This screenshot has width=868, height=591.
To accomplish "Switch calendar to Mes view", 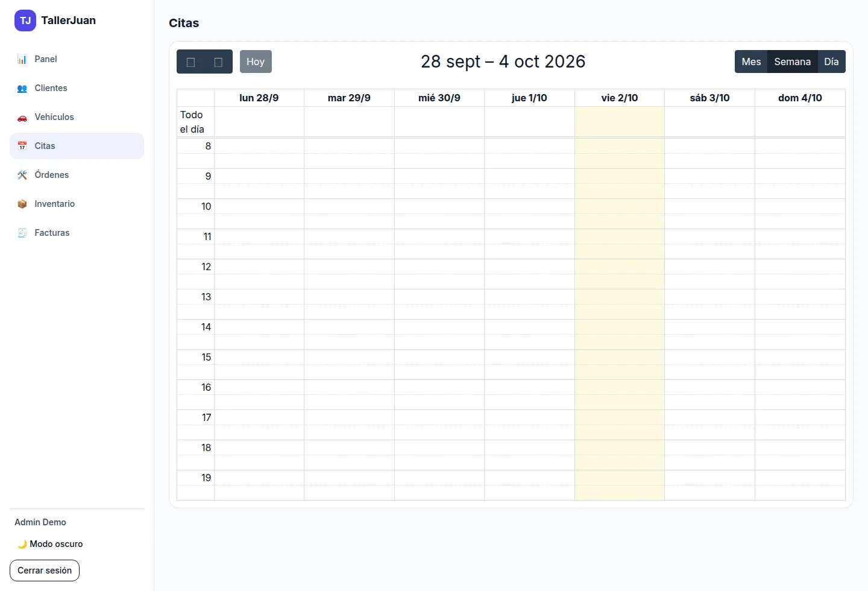I will click(751, 62).
